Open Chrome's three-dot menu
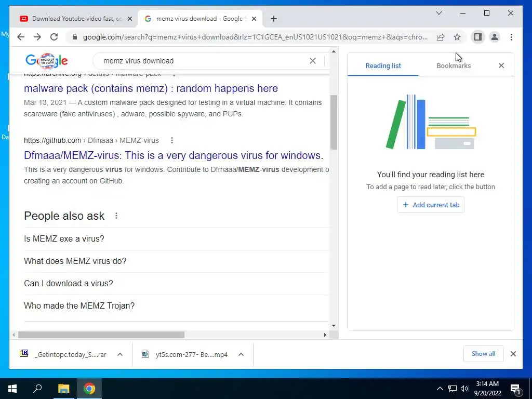This screenshot has height=399, width=532. (511, 37)
